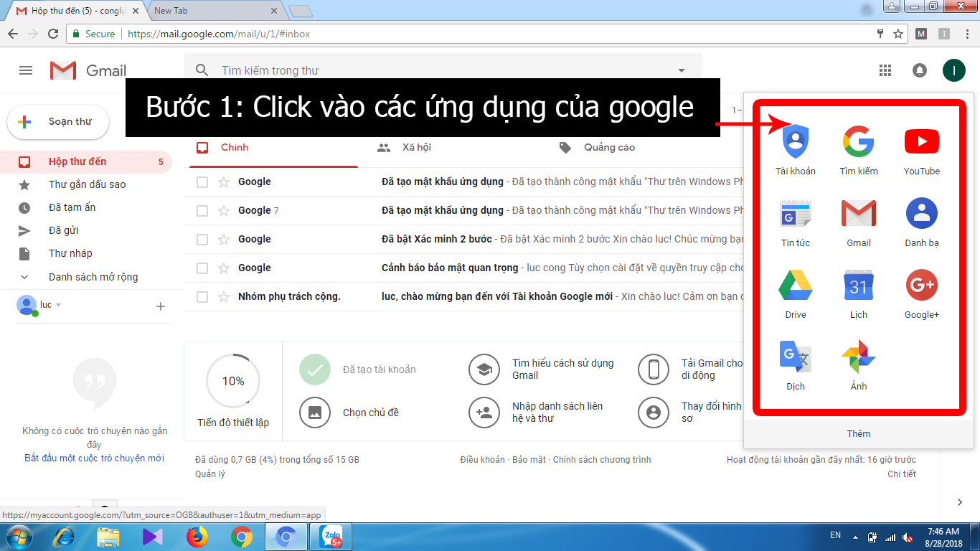Open Chrome's three-dot menu
The height and width of the screenshot is (551, 980).
click(968, 34)
